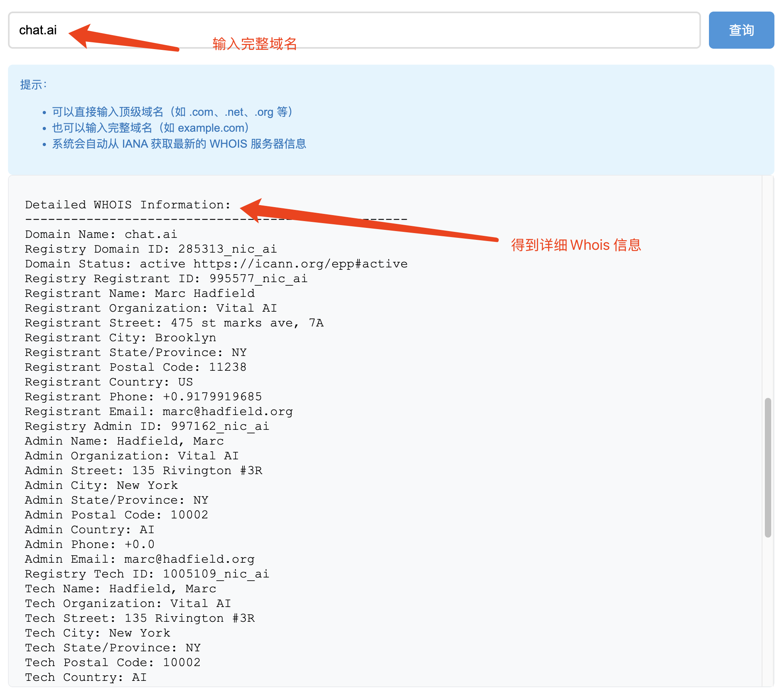Click 'Admin Organization: Vital AI' line
Viewport: 784px width, 700px height.
pos(132,456)
